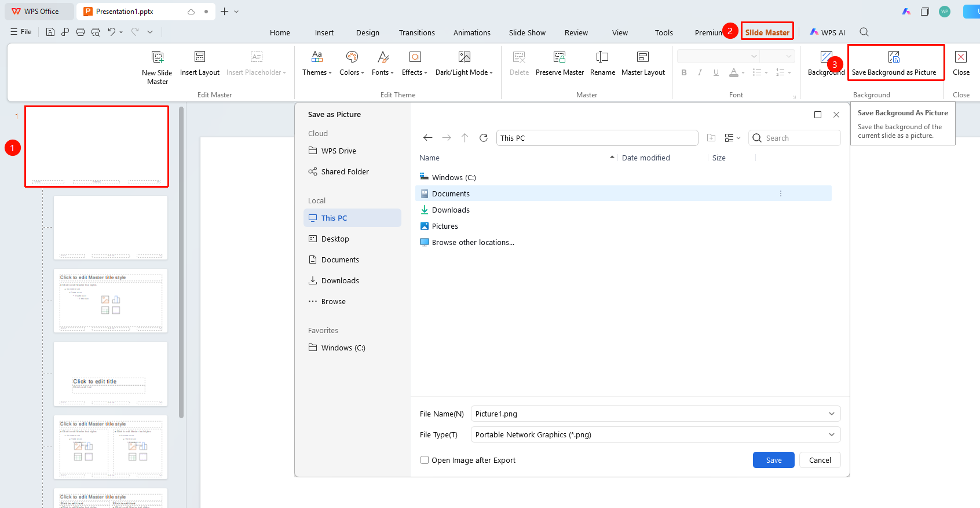Toggle bold in the Font group
Viewport: 980px width, 508px height.
pyautogui.click(x=684, y=72)
